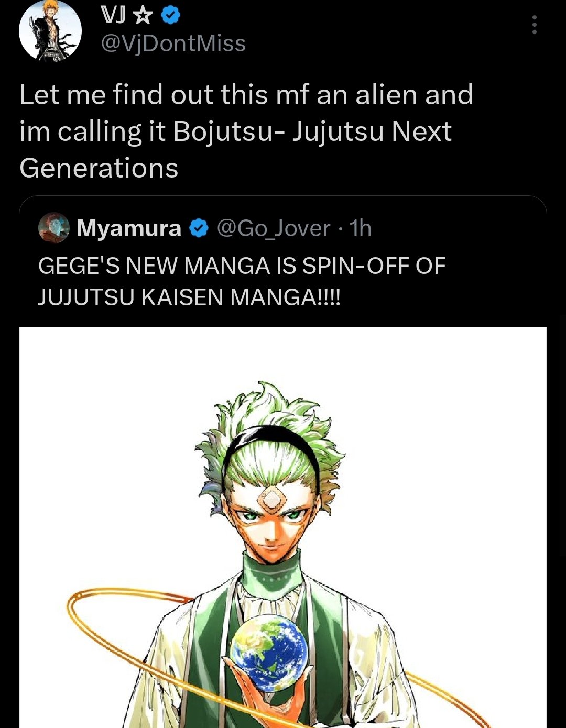Open quoted post text about GEGE'S NEW MANGA
The height and width of the screenshot is (728, 566).
click(241, 266)
